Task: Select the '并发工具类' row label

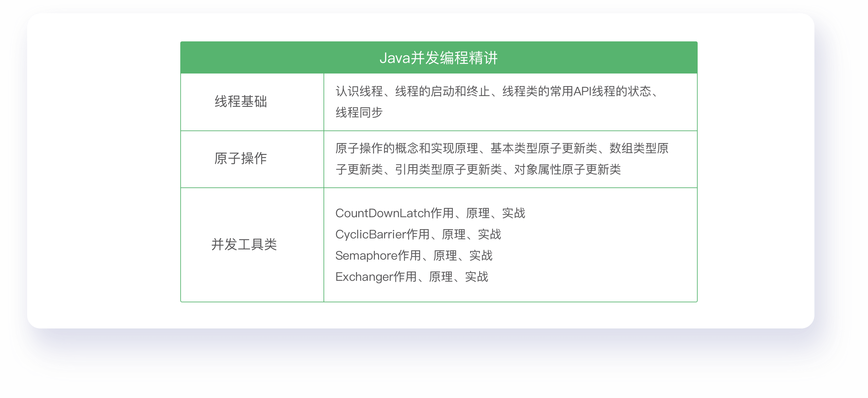Action: tap(244, 245)
